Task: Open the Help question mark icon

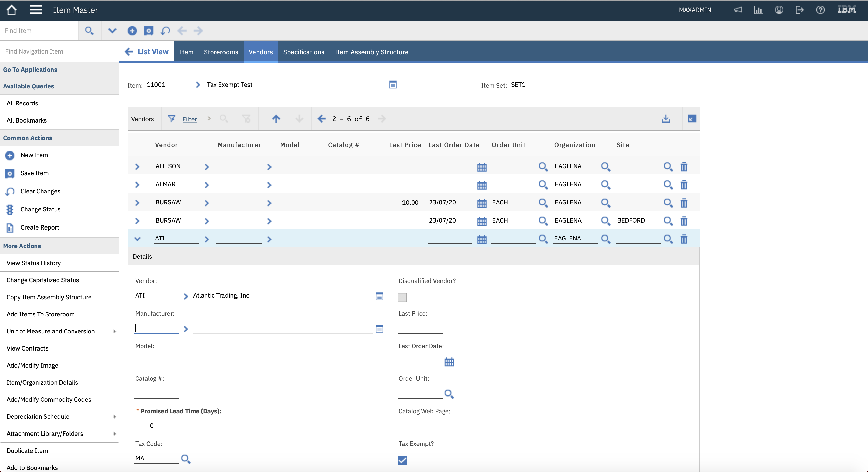Action: 820,10
